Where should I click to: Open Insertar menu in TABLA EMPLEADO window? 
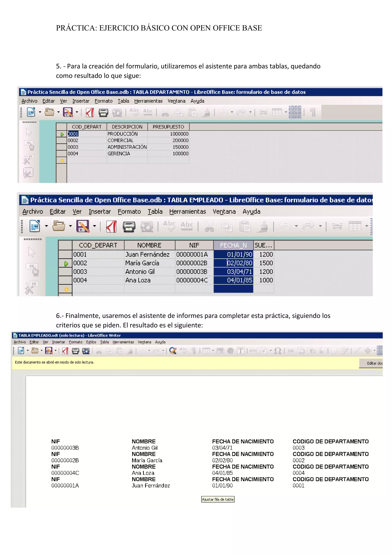(x=100, y=212)
